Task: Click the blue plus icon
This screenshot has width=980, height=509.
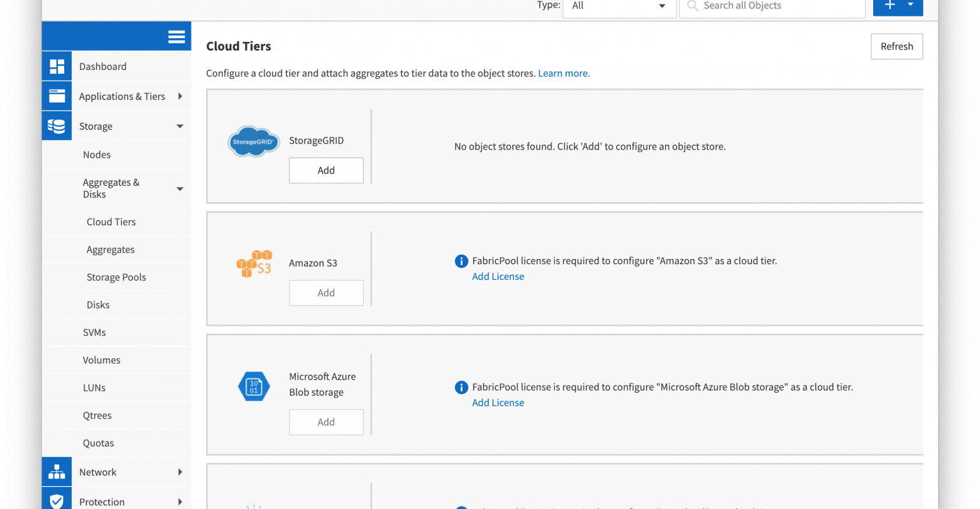Action: click(890, 5)
